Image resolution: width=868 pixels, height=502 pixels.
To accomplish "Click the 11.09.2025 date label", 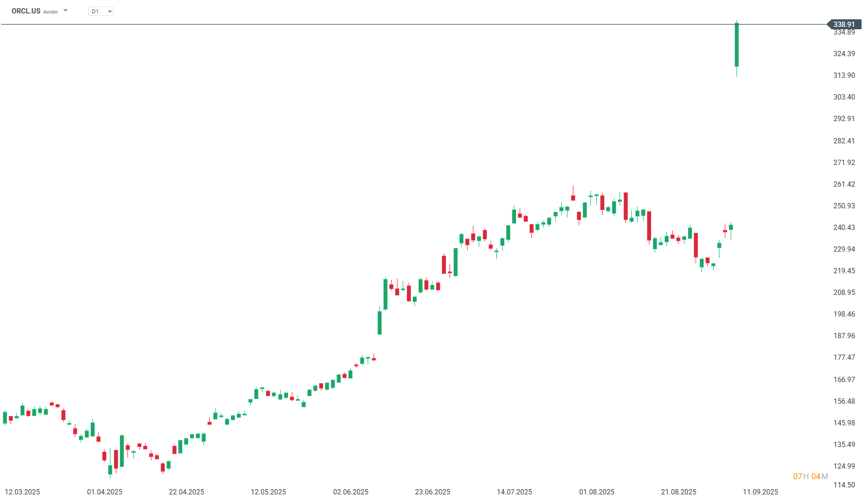I will (x=760, y=491).
